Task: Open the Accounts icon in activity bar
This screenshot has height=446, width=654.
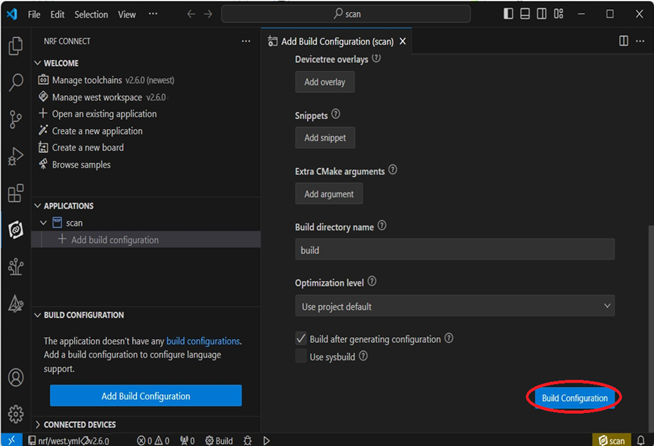Action: click(15, 378)
